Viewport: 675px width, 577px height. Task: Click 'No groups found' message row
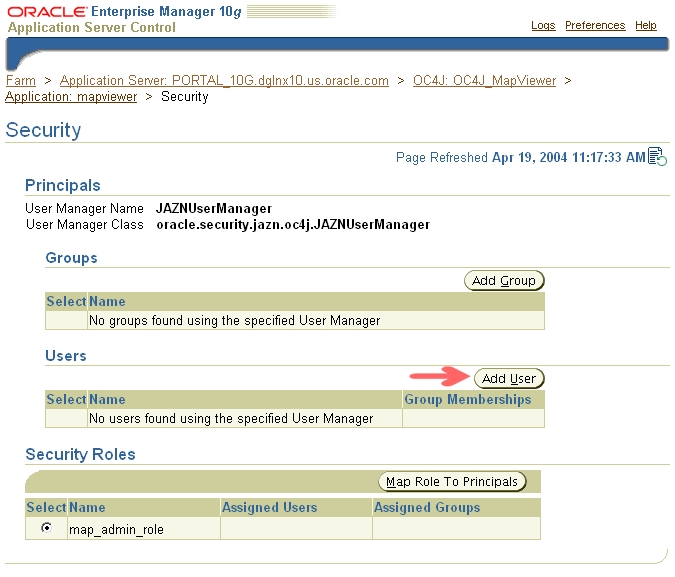point(295,320)
